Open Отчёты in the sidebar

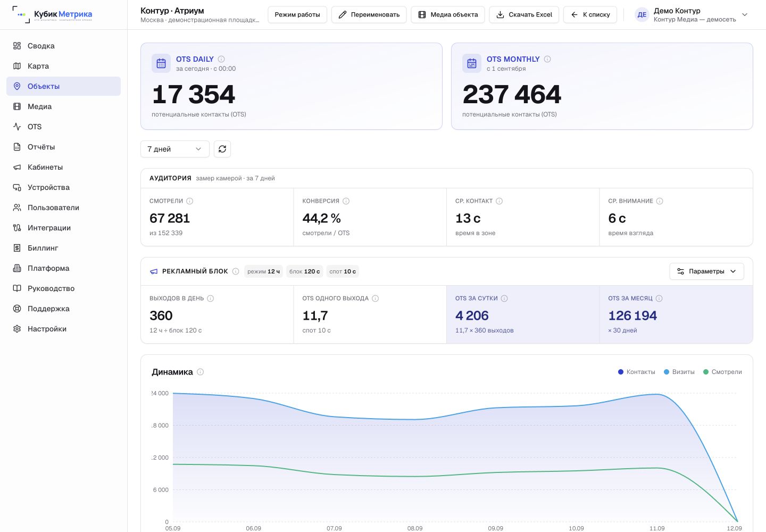pyautogui.click(x=63, y=147)
